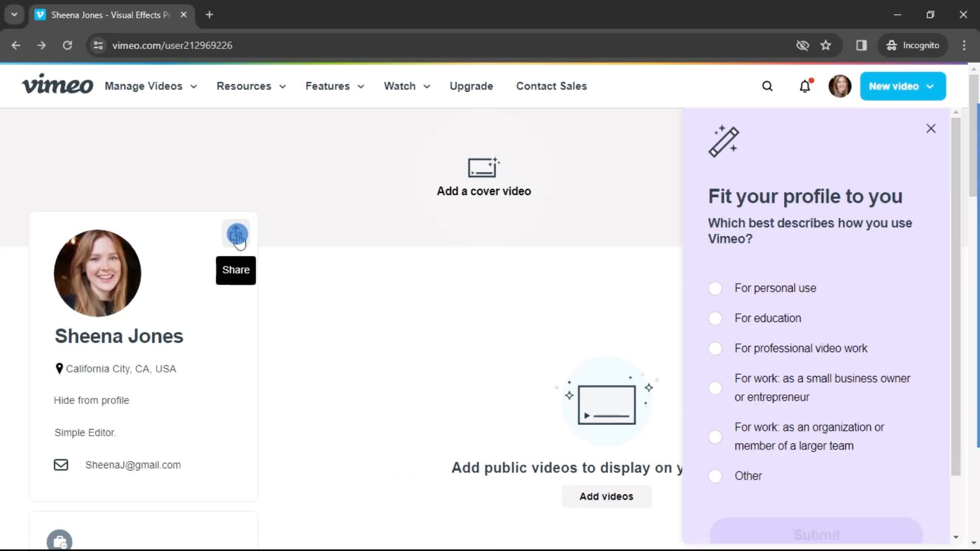The image size is (980, 551).
Task: Click the Add videos button
Action: click(606, 496)
